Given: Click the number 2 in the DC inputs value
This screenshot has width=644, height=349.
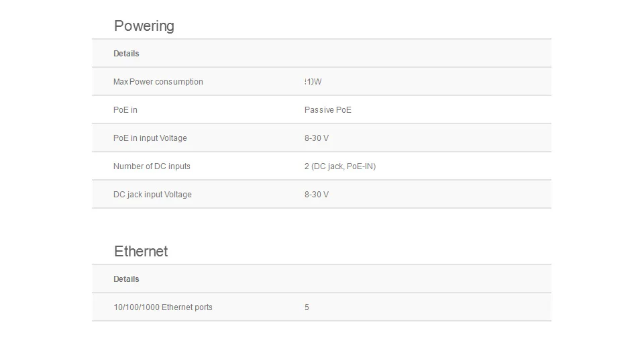Looking at the screenshot, I should pyautogui.click(x=307, y=166).
